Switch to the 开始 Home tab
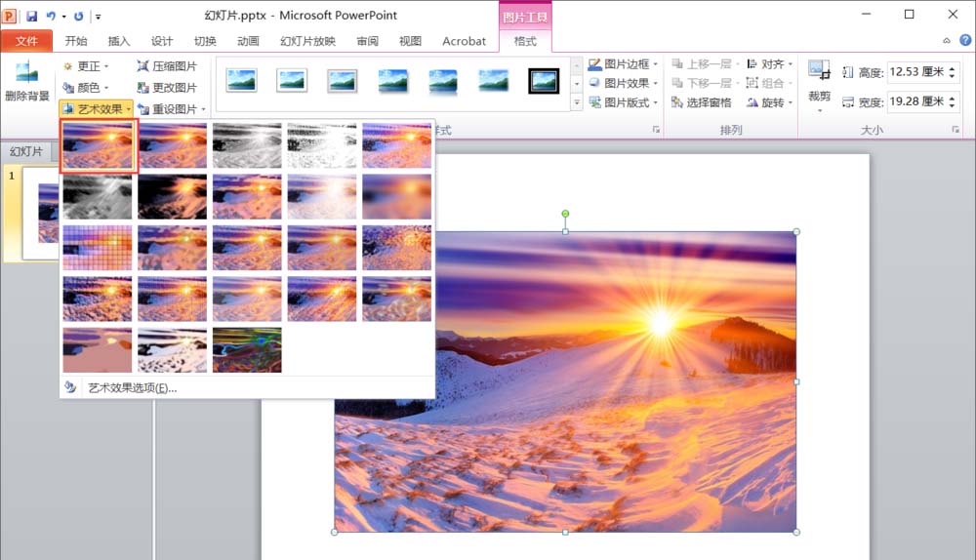976x560 pixels. (x=76, y=41)
